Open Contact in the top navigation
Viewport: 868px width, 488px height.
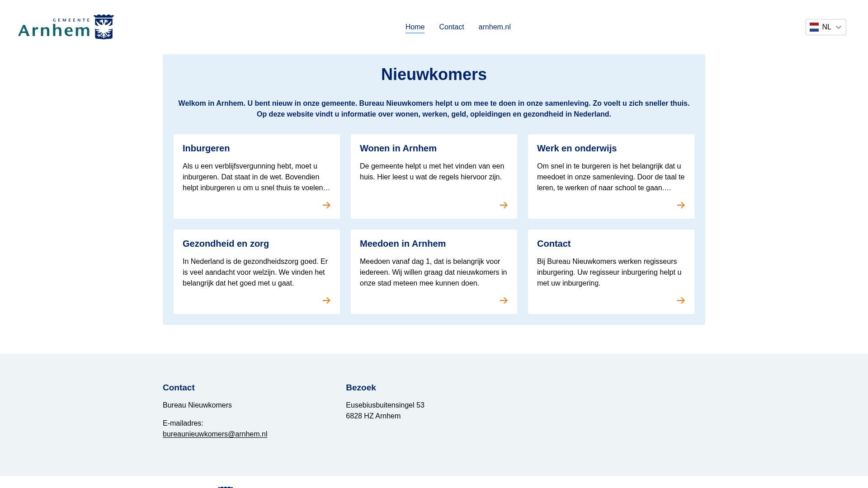tap(451, 27)
